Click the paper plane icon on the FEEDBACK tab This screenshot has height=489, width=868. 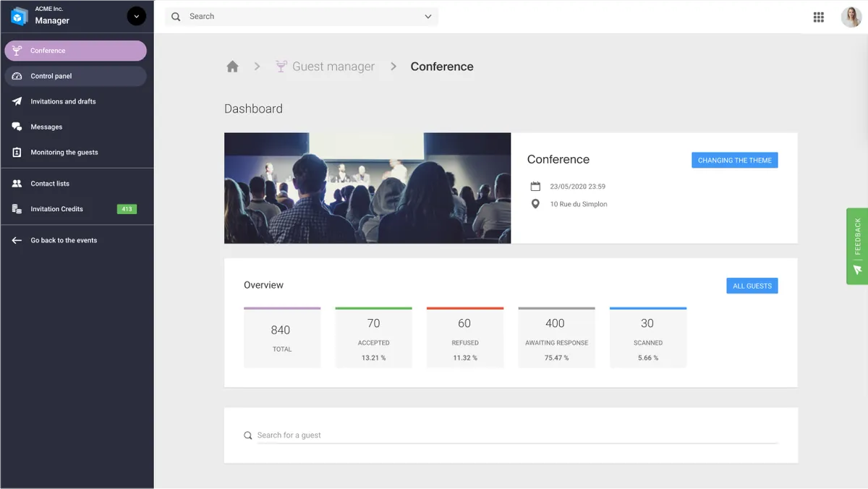858,270
